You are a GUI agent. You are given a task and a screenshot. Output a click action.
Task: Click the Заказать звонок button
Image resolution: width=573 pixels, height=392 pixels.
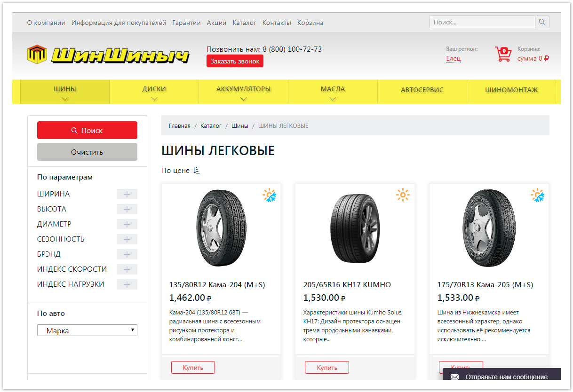point(235,61)
